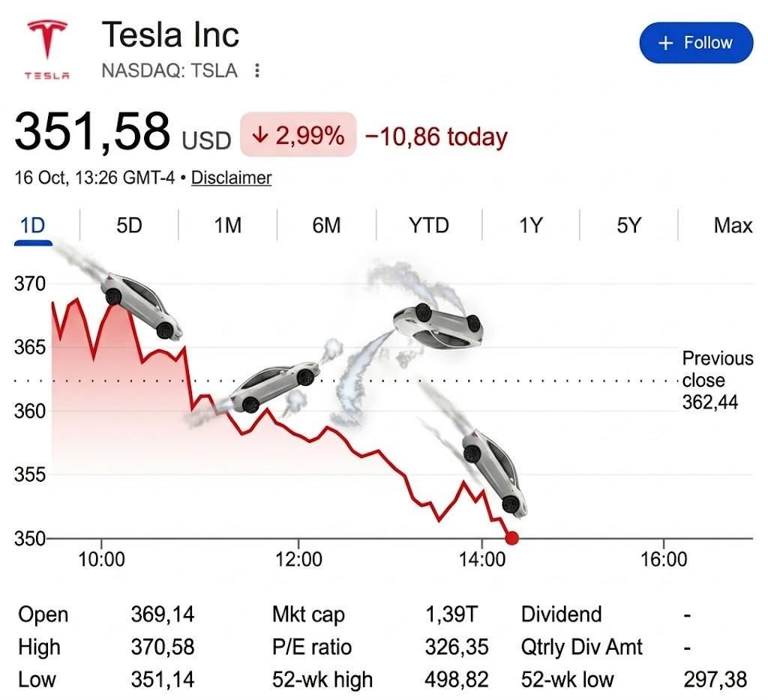Select the YTD range tab
The image size is (768, 700).
tap(429, 226)
